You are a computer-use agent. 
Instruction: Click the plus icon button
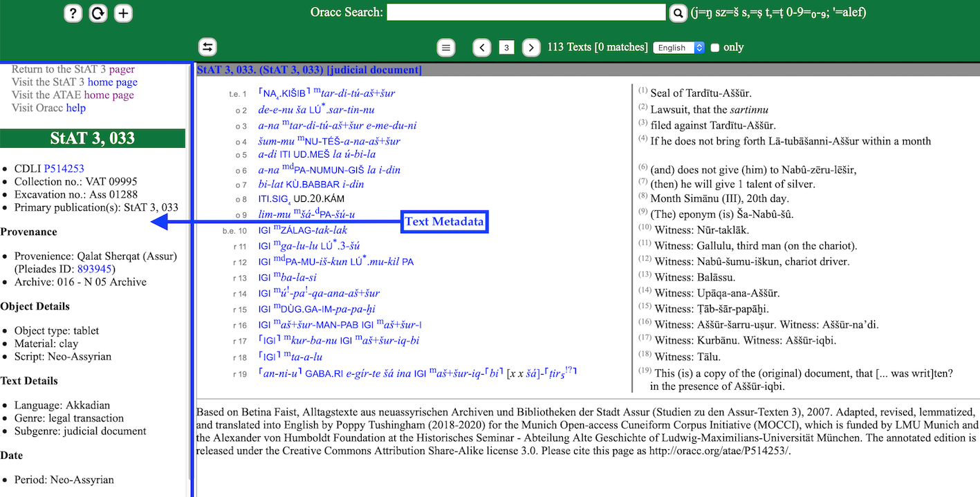coord(123,13)
